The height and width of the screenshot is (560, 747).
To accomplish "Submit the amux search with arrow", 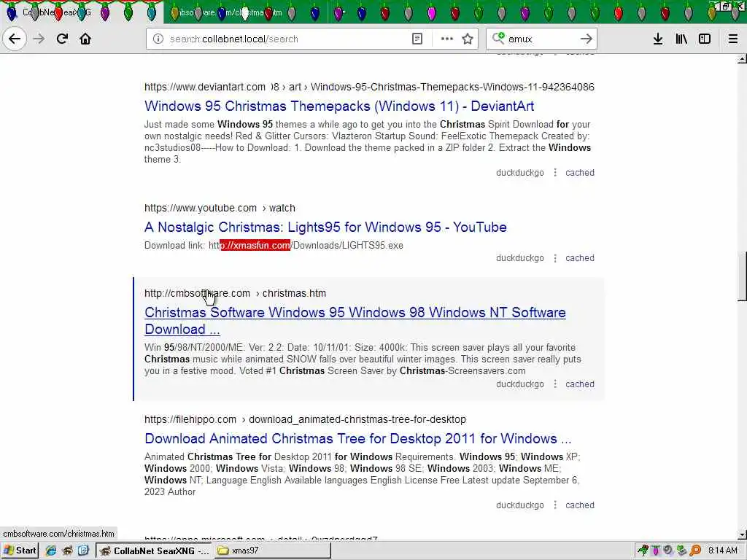I will pos(587,39).
